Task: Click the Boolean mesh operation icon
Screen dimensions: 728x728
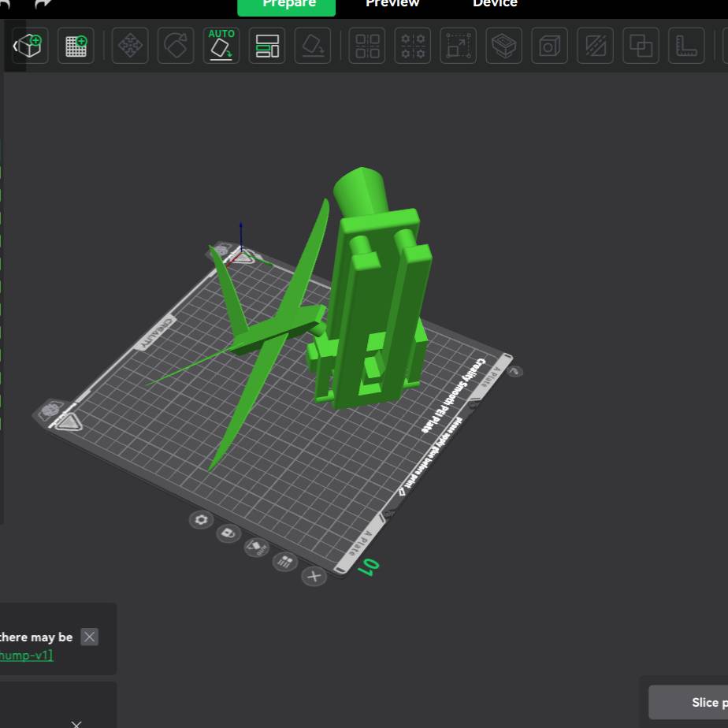Action: pos(641,46)
